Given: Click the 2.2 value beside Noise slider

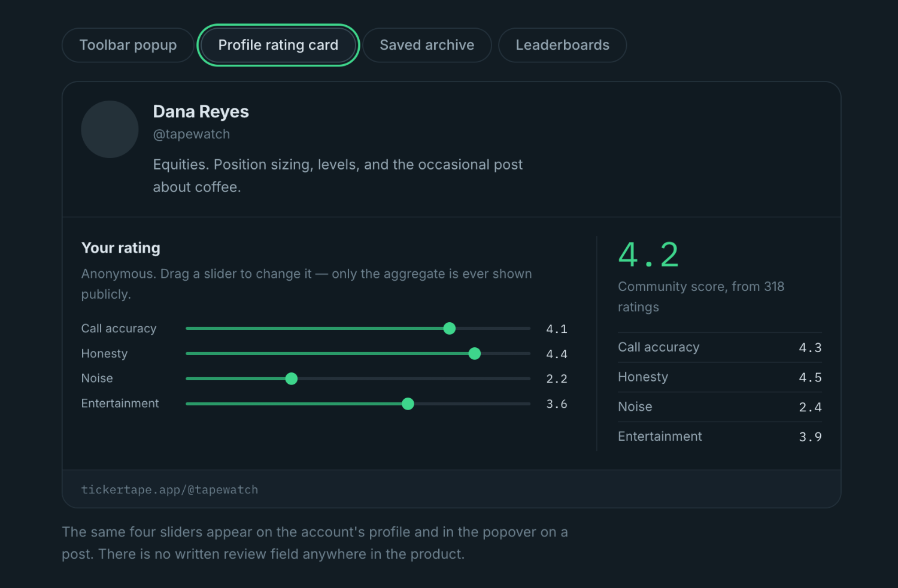Looking at the screenshot, I should coord(557,379).
